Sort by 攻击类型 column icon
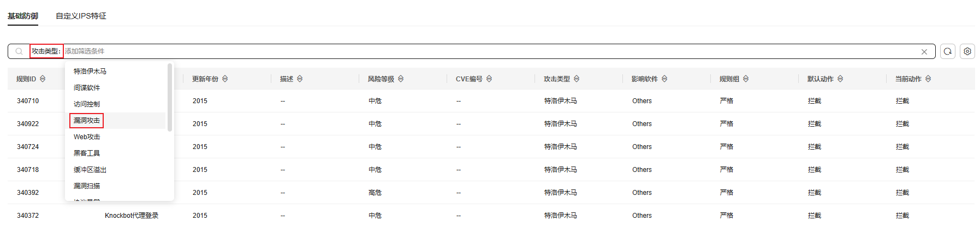Screen dimensions: 980x226 (577, 79)
